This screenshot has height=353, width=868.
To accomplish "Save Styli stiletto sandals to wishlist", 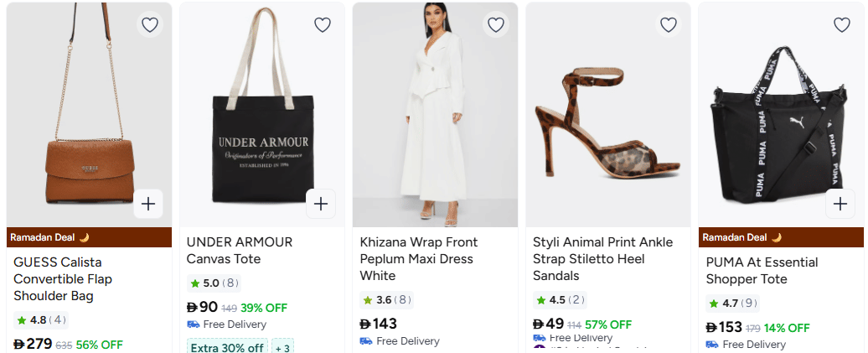I will click(669, 25).
